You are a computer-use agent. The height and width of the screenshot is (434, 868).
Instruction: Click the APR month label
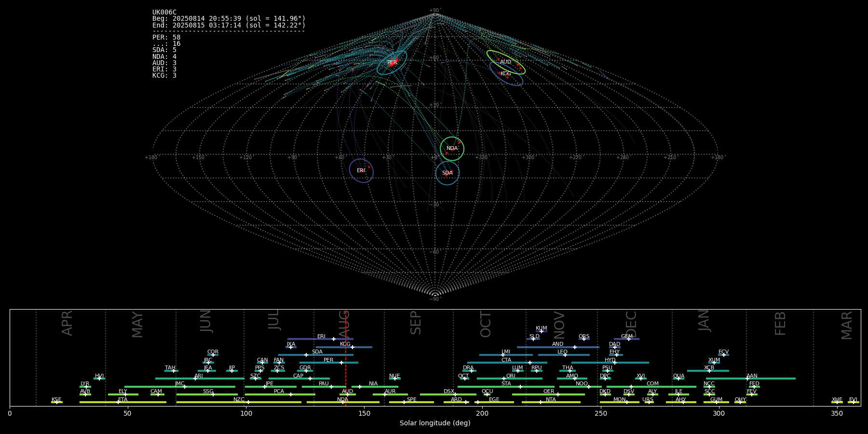click(68, 323)
